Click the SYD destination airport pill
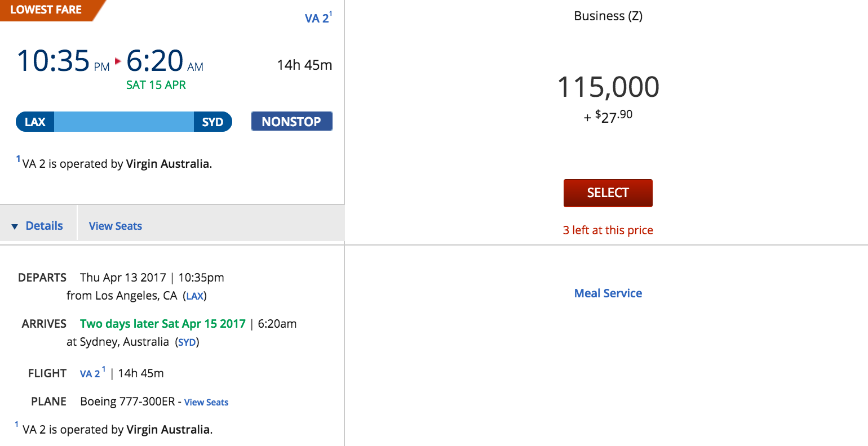The height and width of the screenshot is (446, 868). click(212, 122)
